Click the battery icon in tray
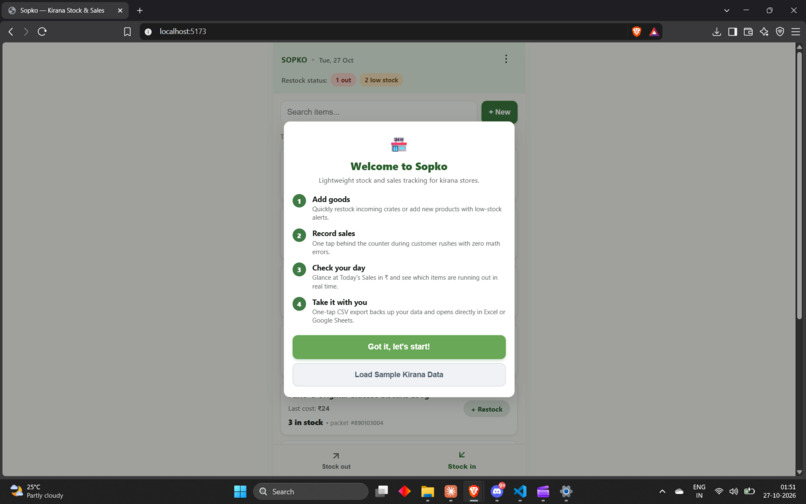 (x=749, y=491)
